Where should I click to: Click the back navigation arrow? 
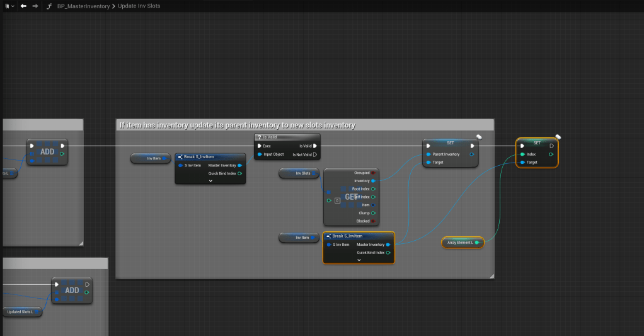23,6
